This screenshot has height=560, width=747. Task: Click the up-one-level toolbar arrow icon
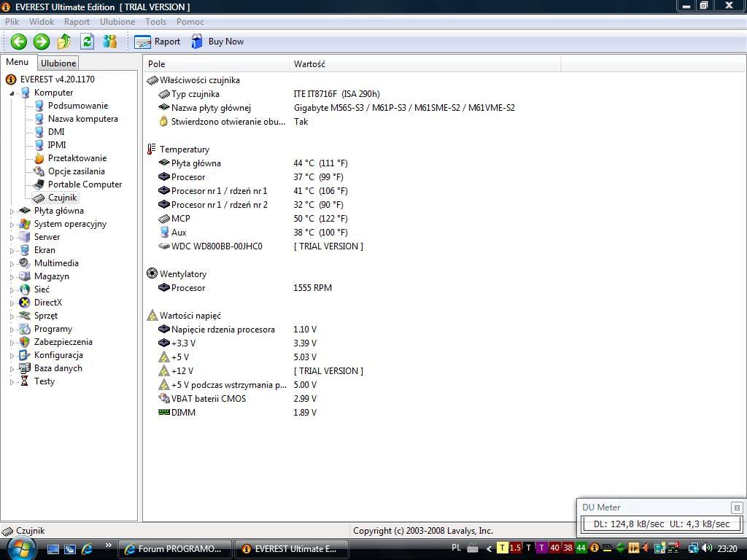click(64, 42)
